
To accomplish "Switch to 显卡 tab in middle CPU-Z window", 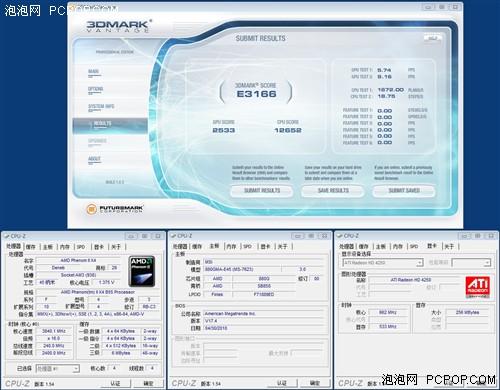I will pos(265,246).
